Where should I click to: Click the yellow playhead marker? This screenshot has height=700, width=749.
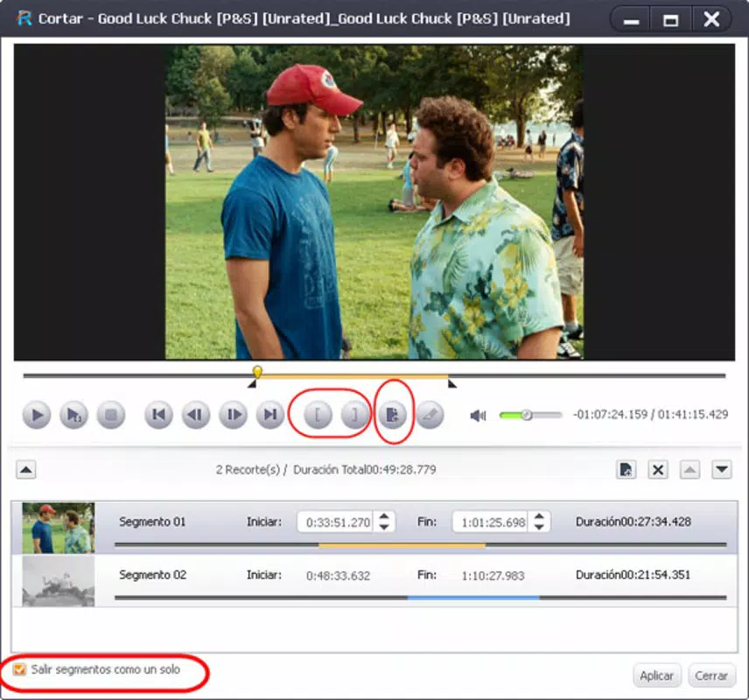(x=257, y=371)
